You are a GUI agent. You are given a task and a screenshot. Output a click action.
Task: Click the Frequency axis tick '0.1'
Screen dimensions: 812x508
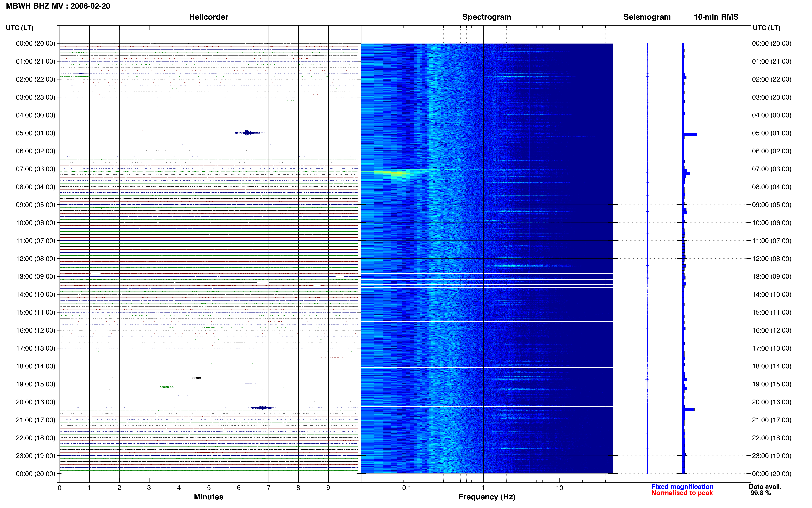407,487
